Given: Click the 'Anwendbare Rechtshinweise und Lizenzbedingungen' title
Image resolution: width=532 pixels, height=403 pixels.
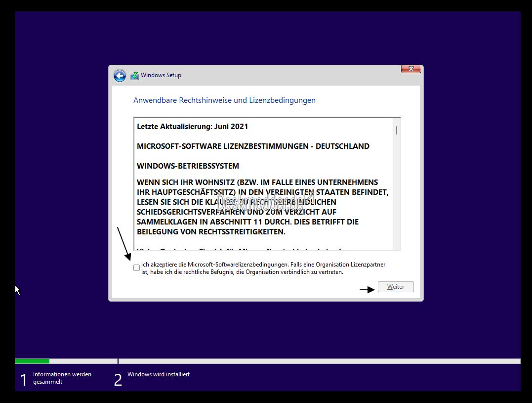Looking at the screenshot, I should 224,100.
